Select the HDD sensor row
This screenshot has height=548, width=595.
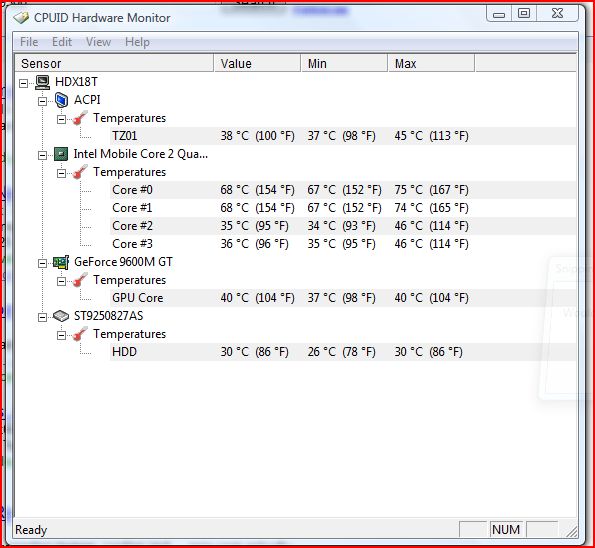pyautogui.click(x=343, y=352)
